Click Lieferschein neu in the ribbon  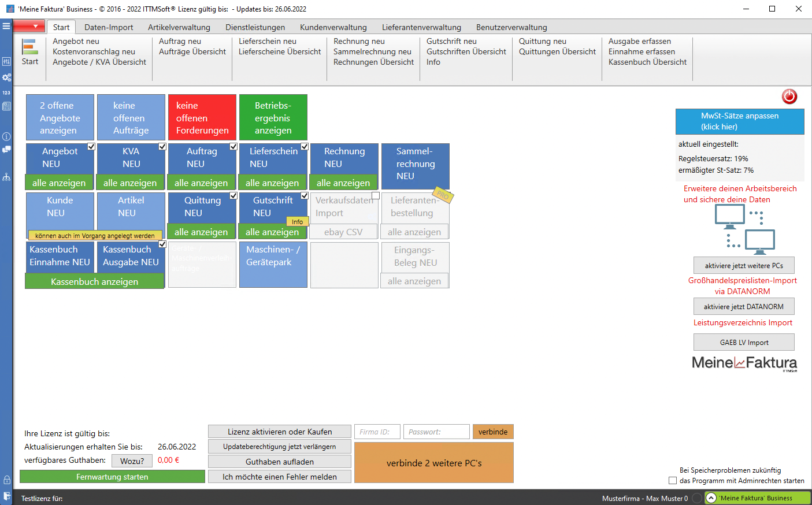click(268, 42)
